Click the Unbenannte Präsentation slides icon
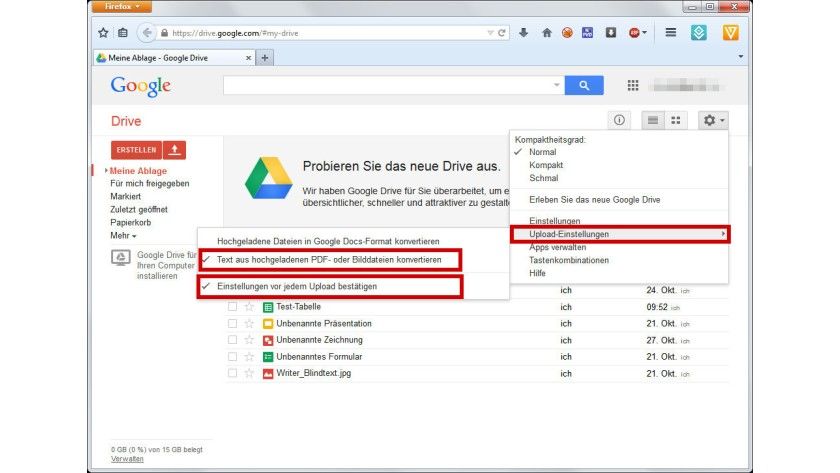The width and height of the screenshot is (840, 473). coord(268,324)
